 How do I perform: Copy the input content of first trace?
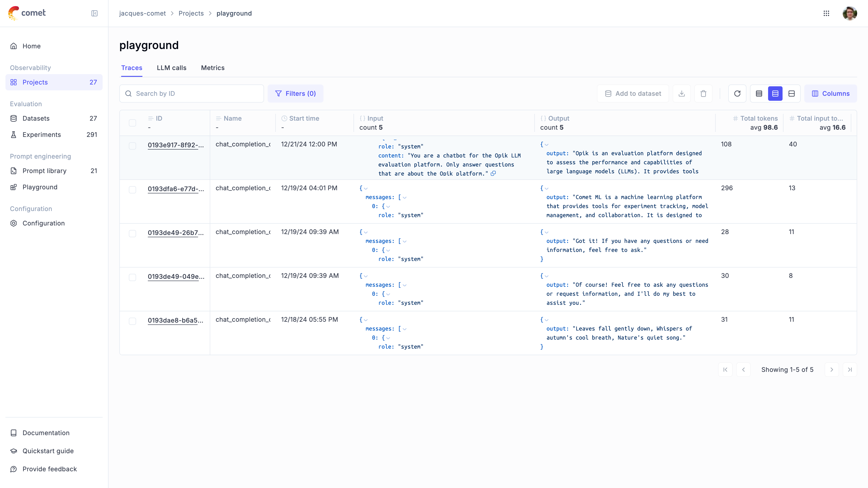(493, 174)
